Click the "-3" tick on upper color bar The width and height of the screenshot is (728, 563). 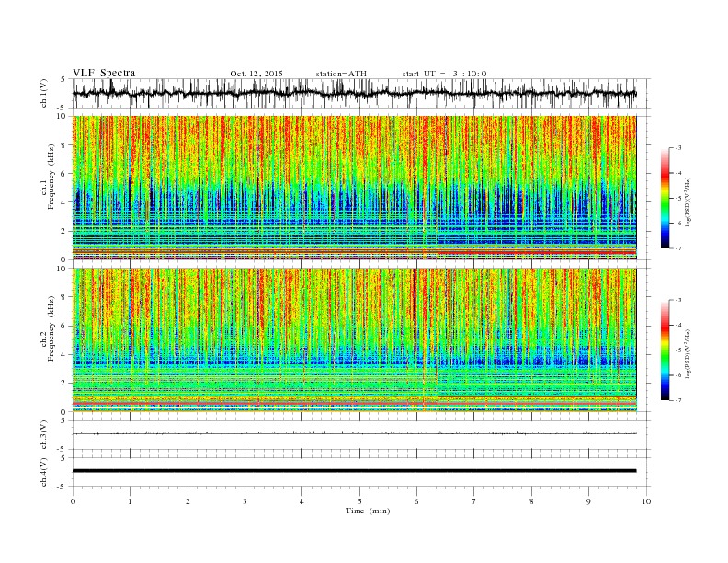tap(678, 148)
